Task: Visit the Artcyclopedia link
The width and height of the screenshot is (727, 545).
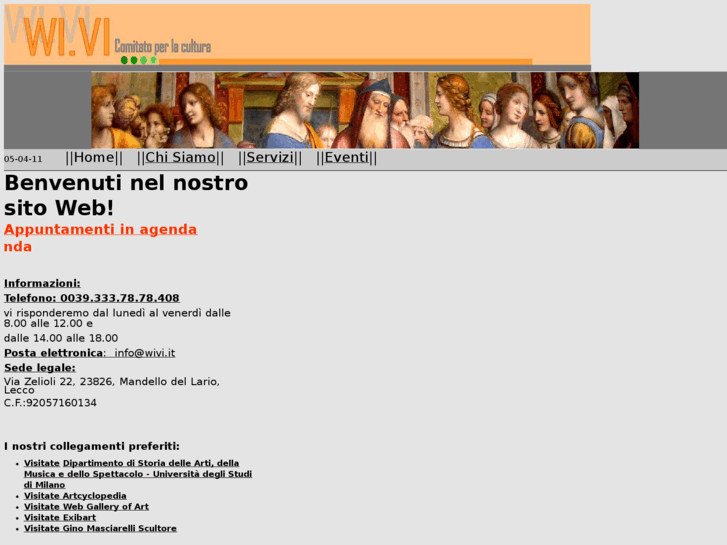Action: point(75,495)
